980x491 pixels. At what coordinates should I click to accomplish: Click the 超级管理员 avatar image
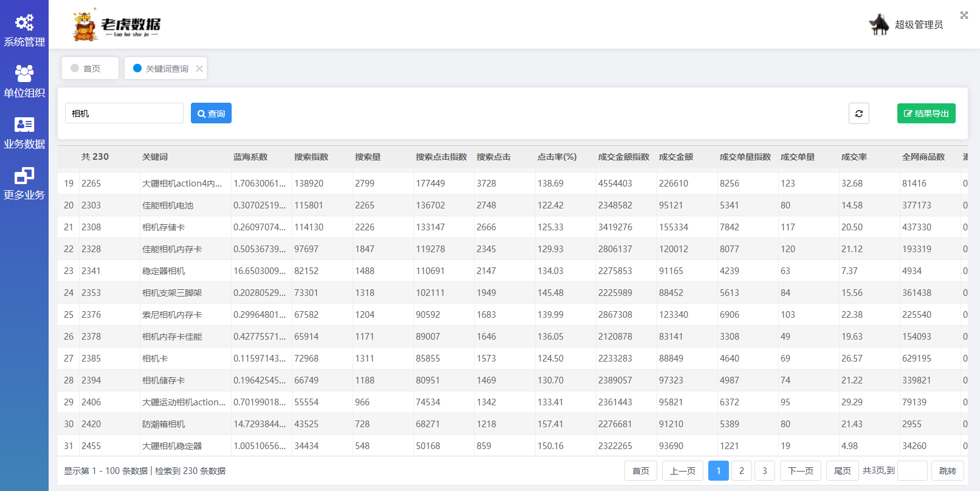[x=879, y=24]
